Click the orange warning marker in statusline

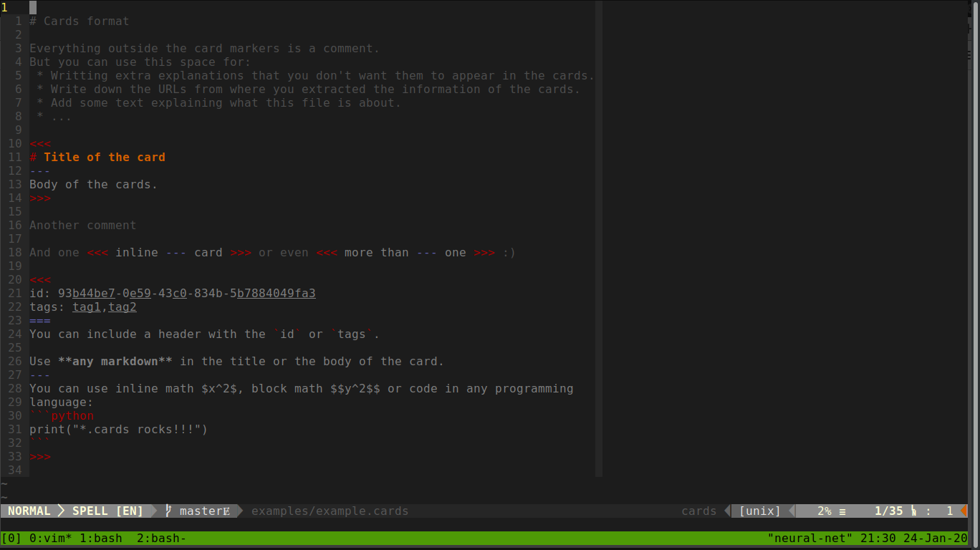pos(964,511)
